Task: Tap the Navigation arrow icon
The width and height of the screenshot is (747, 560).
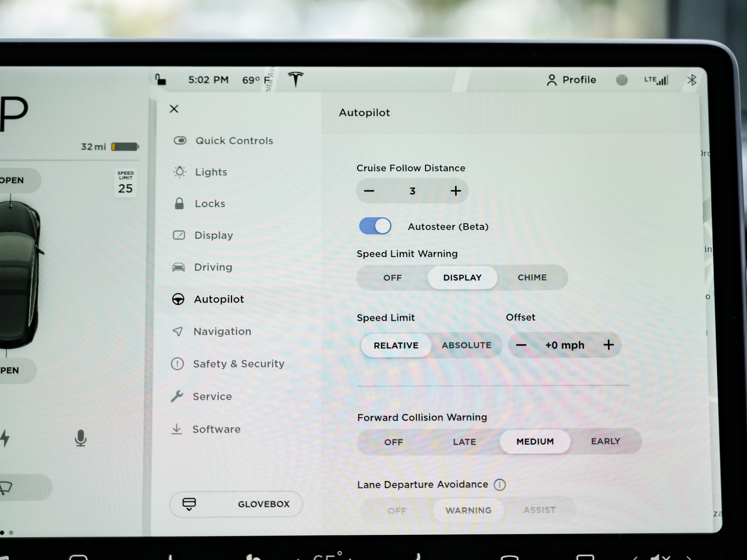Action: coord(177,331)
